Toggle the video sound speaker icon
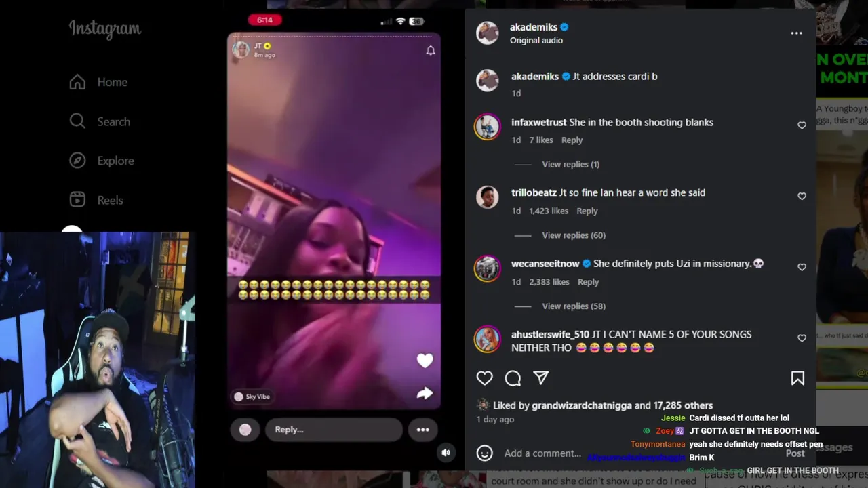 pos(446,453)
